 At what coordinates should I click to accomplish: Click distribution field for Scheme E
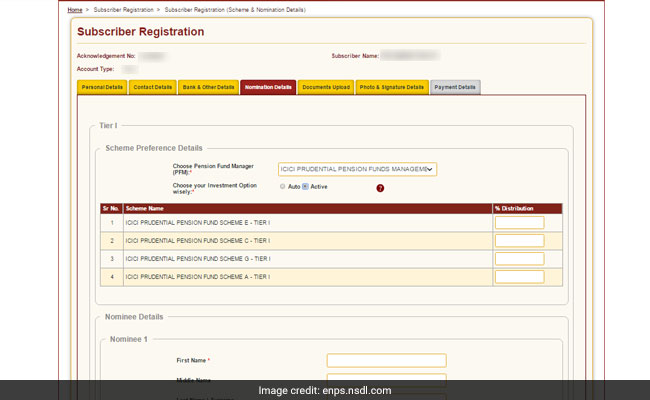(519, 223)
